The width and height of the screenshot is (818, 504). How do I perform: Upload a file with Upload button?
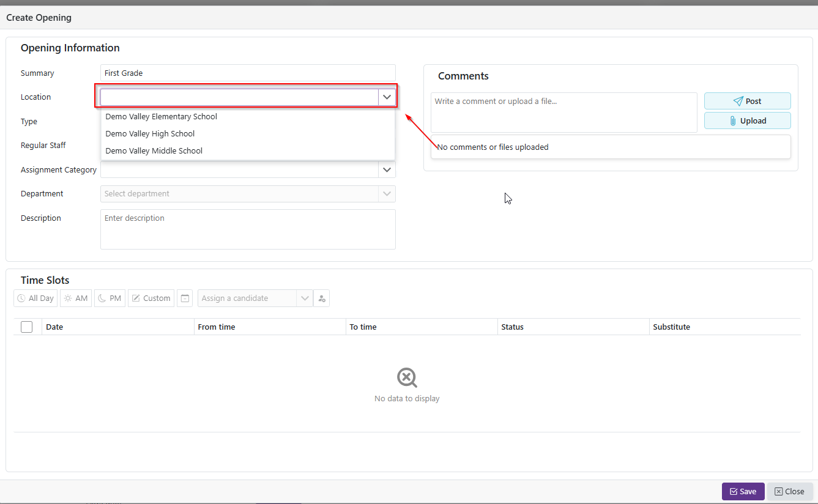(747, 120)
